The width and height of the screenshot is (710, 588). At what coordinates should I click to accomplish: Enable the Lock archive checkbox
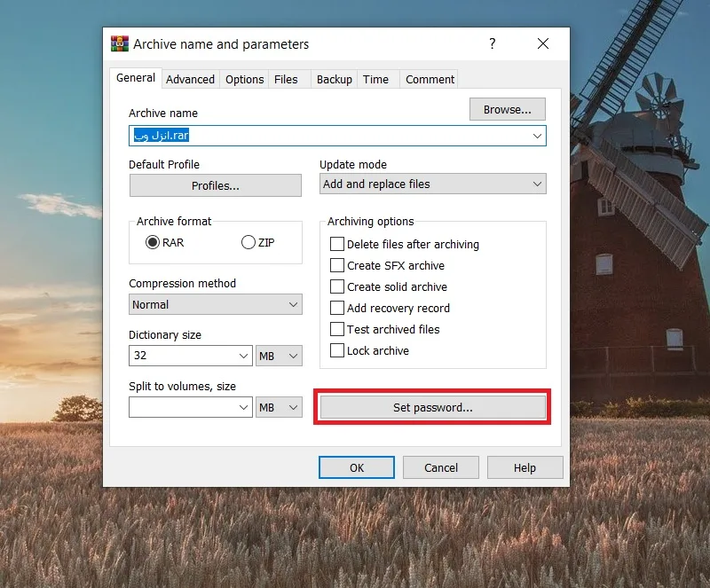click(337, 350)
